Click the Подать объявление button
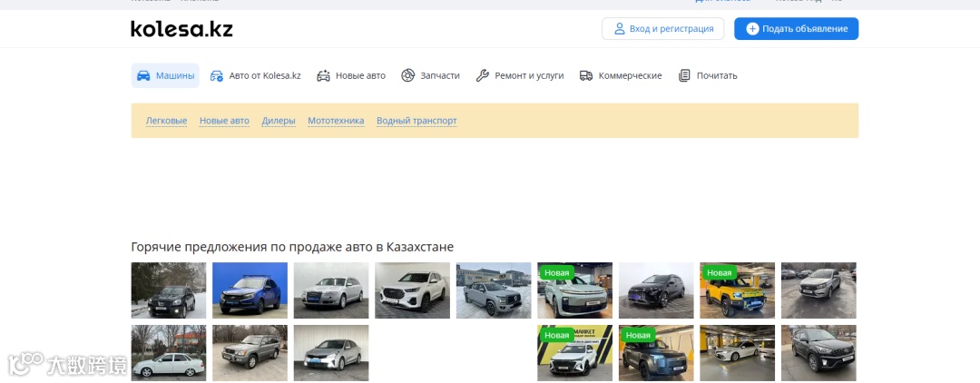The image size is (980, 383). point(797,29)
